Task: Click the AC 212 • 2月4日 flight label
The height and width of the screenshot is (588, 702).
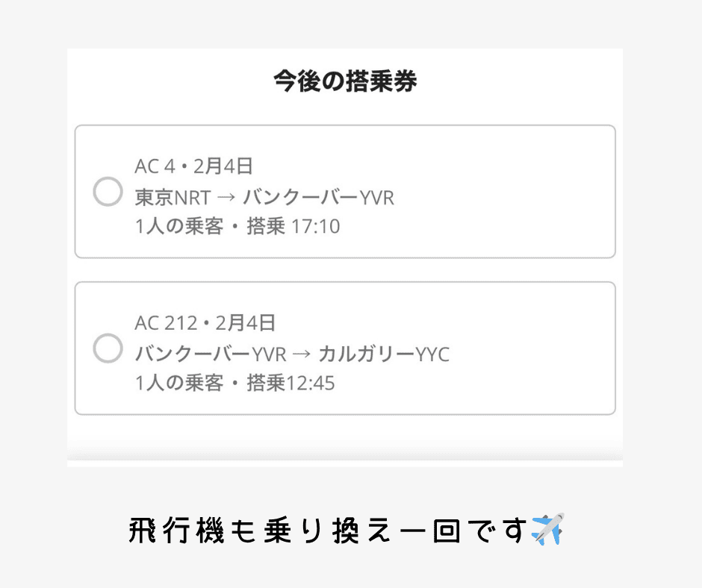Action: [x=205, y=323]
